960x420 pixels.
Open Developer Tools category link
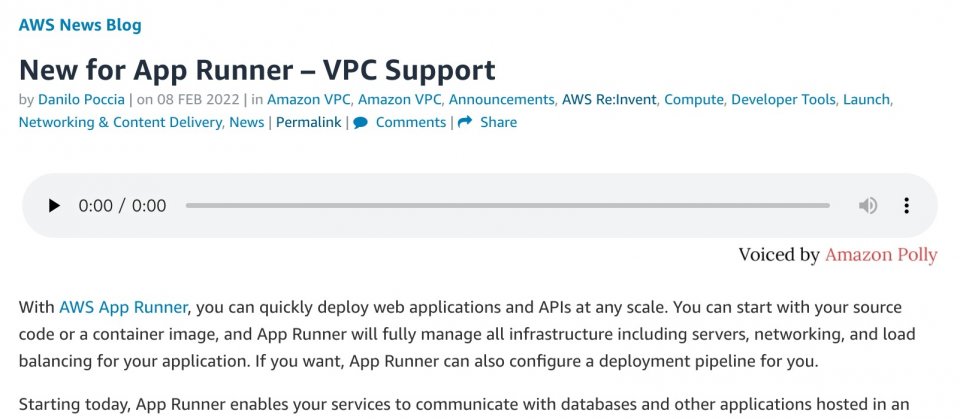[x=783, y=99]
